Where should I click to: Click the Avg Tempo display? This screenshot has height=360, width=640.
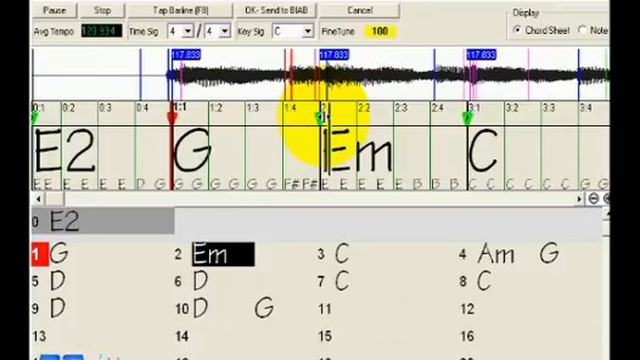(x=101, y=31)
